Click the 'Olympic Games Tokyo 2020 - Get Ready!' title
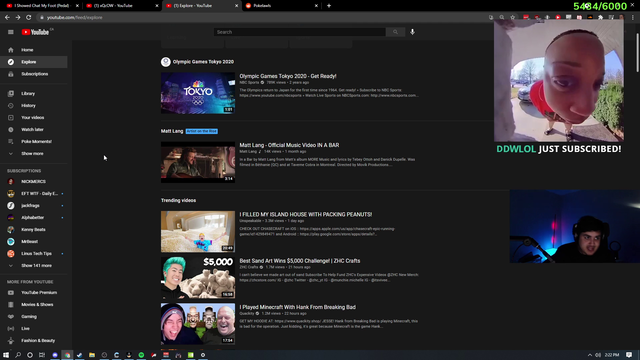The height and width of the screenshot is (360, 640). coord(288,76)
